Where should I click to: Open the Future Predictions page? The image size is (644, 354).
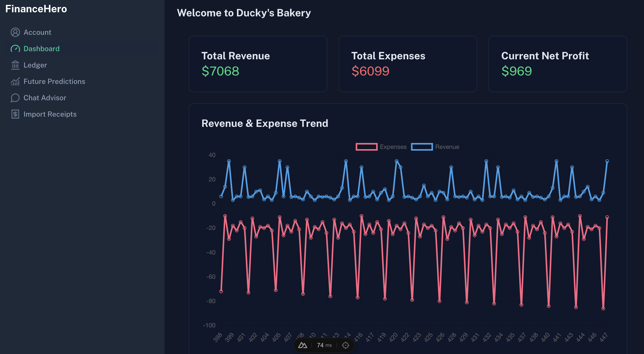(54, 81)
